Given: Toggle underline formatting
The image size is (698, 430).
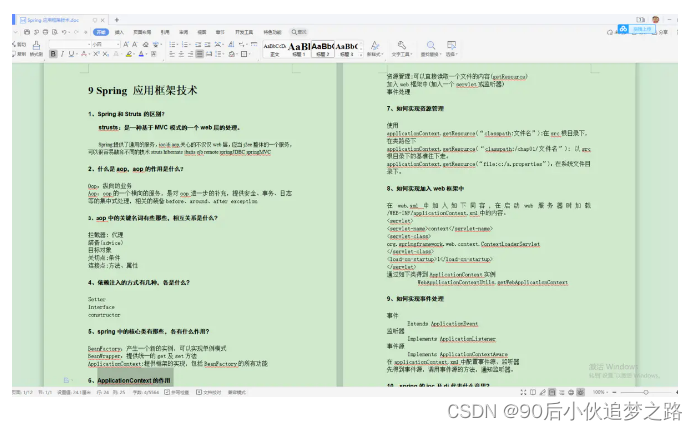Looking at the screenshot, I should click(x=71, y=54).
